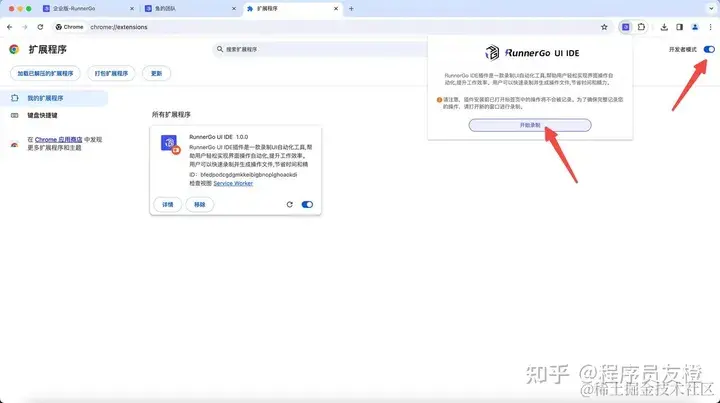Expand the tab search chevron at top right
This screenshot has width=720, height=403.
711,8
